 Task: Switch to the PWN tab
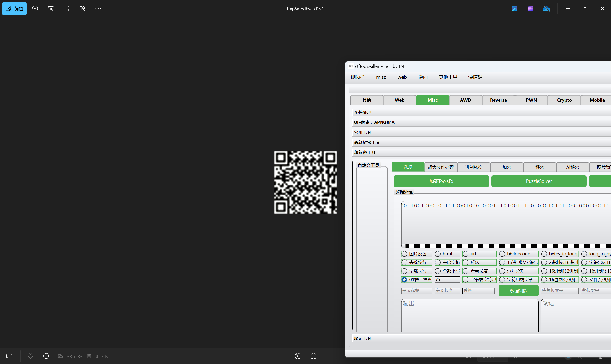click(x=531, y=100)
